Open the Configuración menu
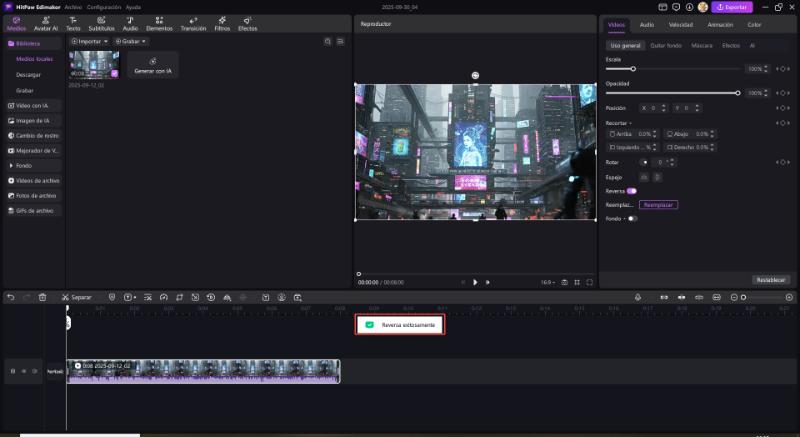 click(103, 6)
